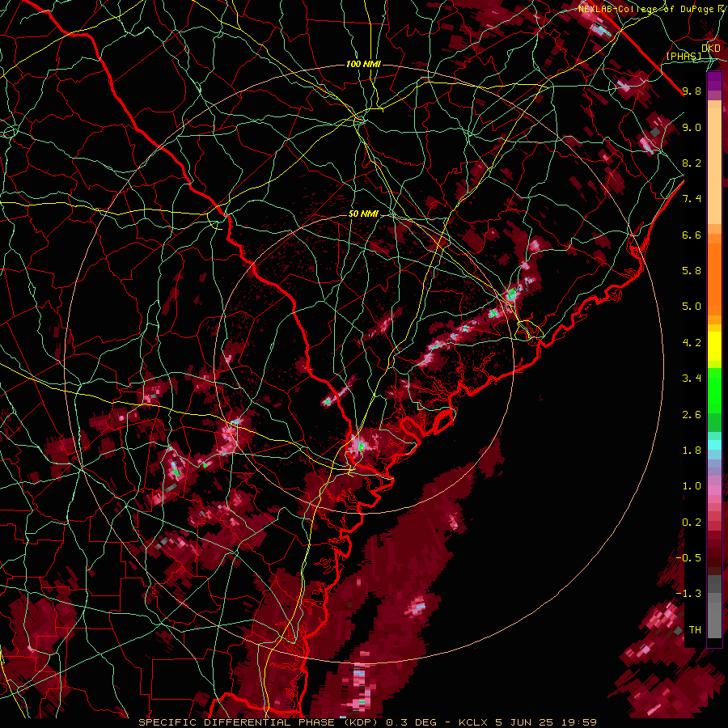Click the 1.0 scale value
This screenshot has width=728, height=728.
pyautogui.click(x=692, y=486)
